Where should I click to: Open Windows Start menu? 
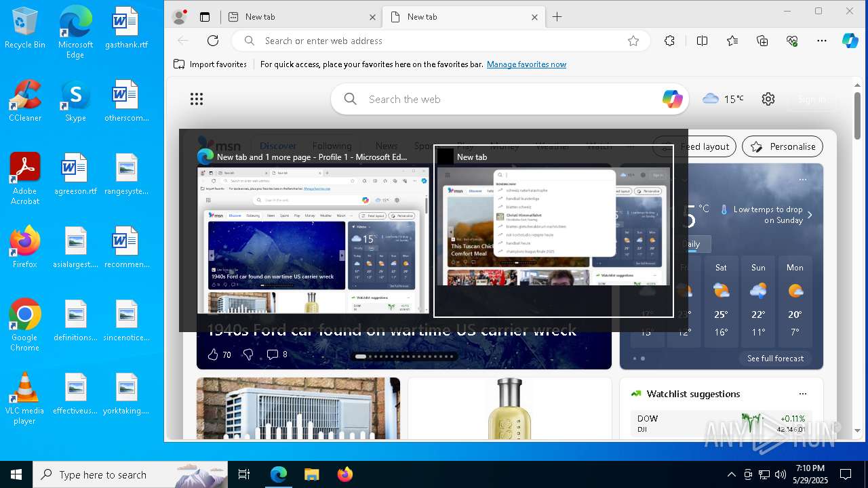pyautogui.click(x=16, y=474)
